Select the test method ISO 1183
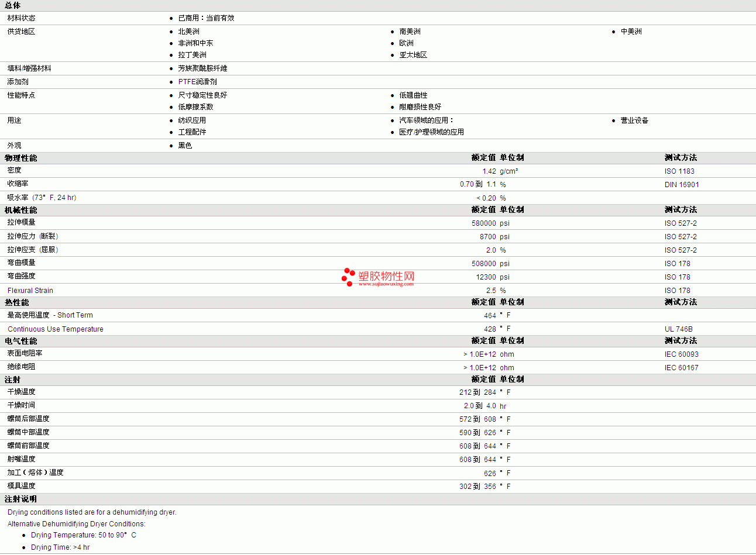Viewport: 756px width, 555px height. coord(679,171)
